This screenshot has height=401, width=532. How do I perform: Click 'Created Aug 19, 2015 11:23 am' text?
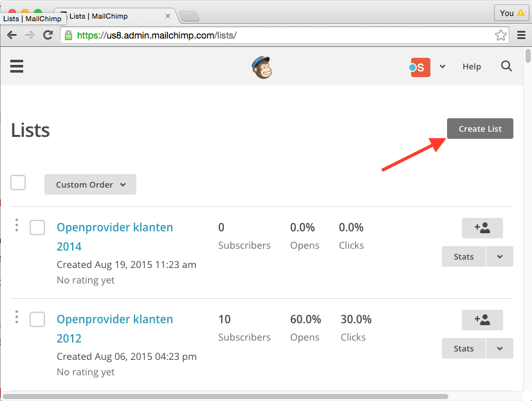pyautogui.click(x=126, y=265)
